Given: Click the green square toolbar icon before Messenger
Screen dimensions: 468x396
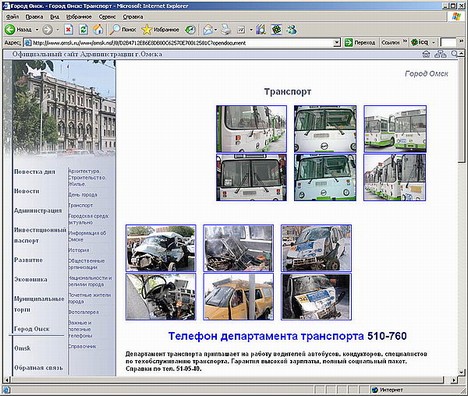Looking at the screenshot, I should coord(276,30).
